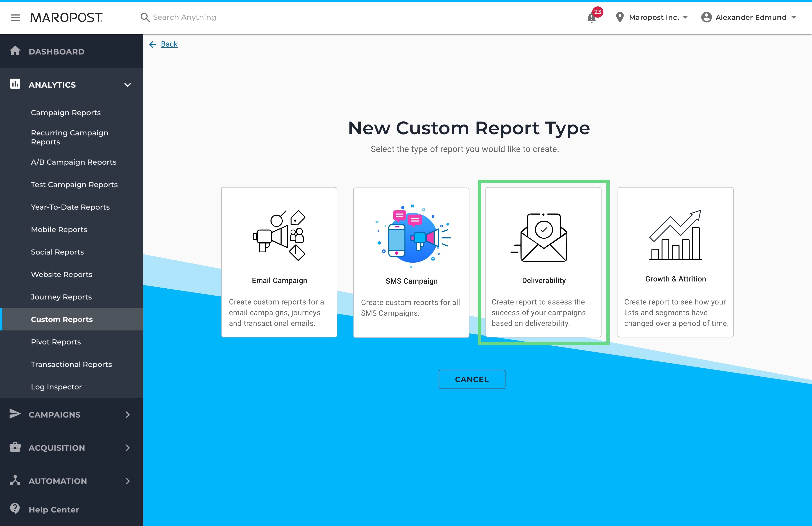
Task: Open the hamburger menu icon
Action: pyautogui.click(x=15, y=17)
